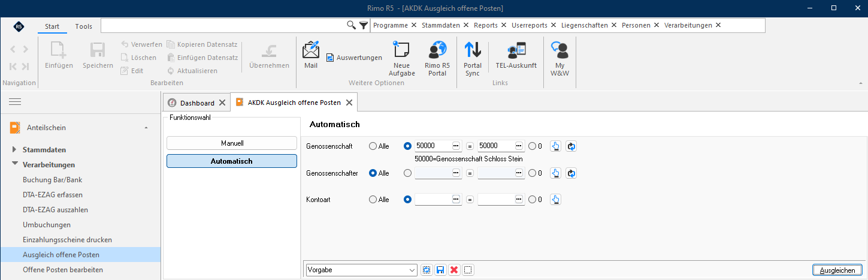Click the R5 application logo button
868x280 pixels.
(19, 26)
